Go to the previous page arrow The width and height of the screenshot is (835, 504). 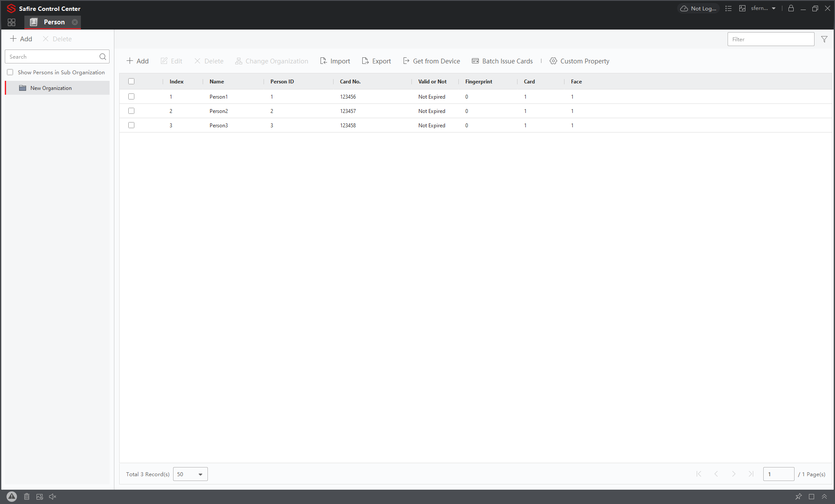pyautogui.click(x=716, y=474)
